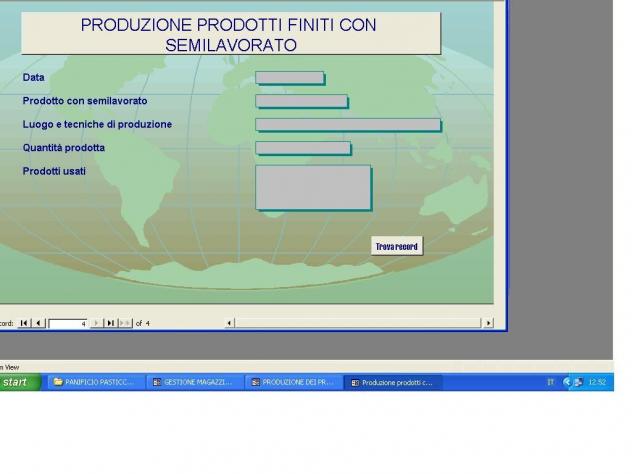The image size is (632, 474).
Task: Click the Data label
Action: (33, 77)
